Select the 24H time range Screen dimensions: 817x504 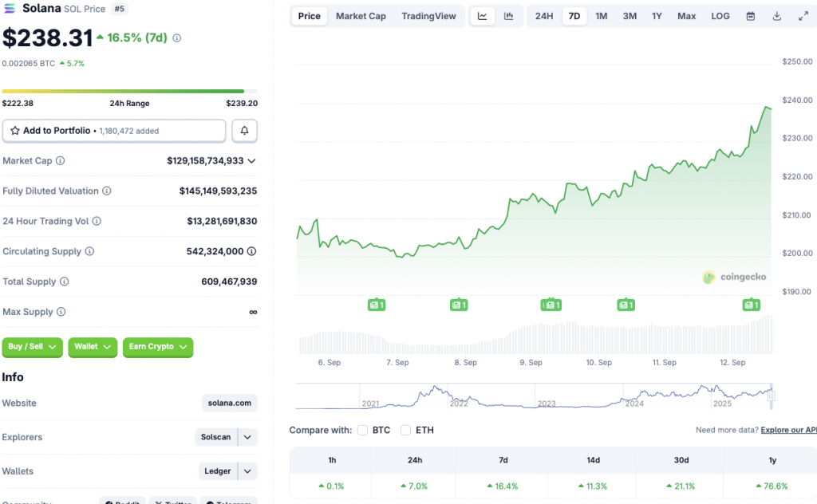[x=544, y=16]
